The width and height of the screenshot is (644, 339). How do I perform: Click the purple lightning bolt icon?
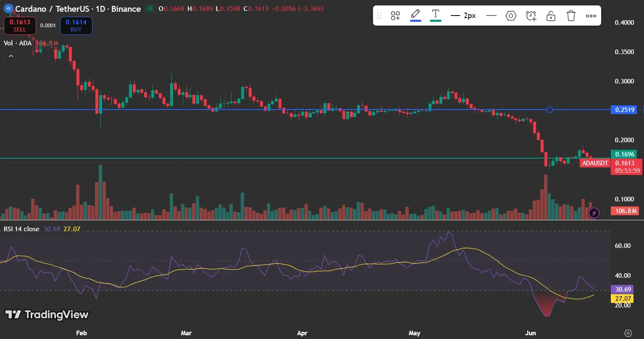[x=594, y=213]
